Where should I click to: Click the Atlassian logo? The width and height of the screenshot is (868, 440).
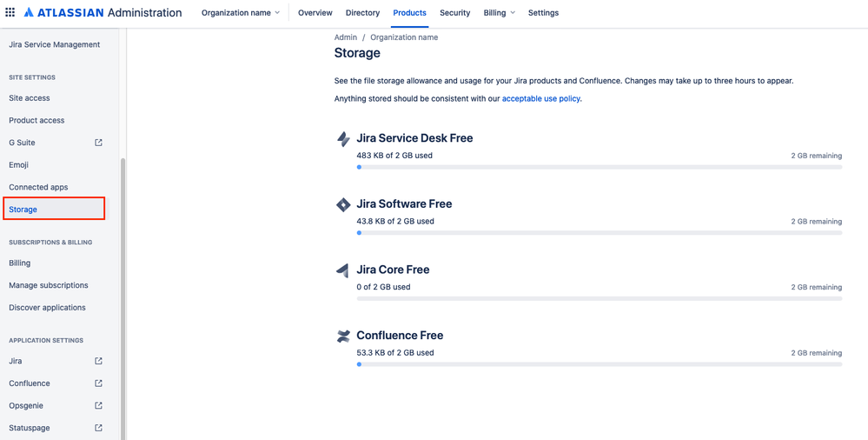[x=103, y=12]
